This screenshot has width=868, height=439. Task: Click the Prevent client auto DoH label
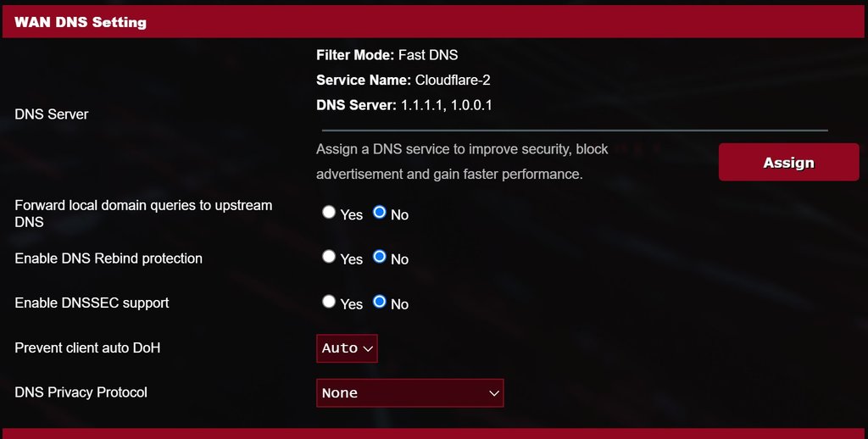[87, 347]
